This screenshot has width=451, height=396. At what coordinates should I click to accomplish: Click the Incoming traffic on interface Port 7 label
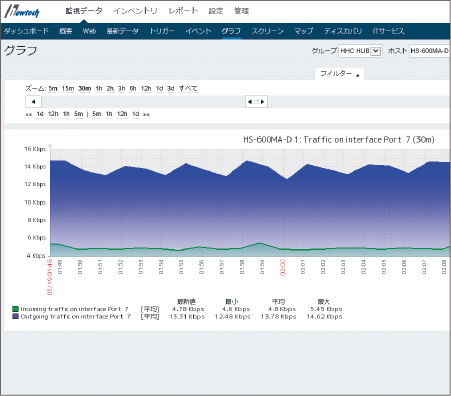(74, 309)
